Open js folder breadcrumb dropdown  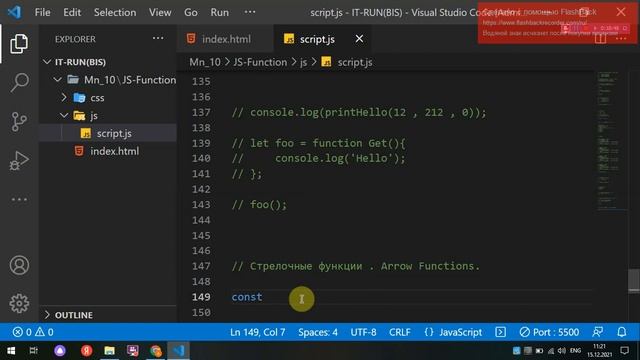(303, 62)
